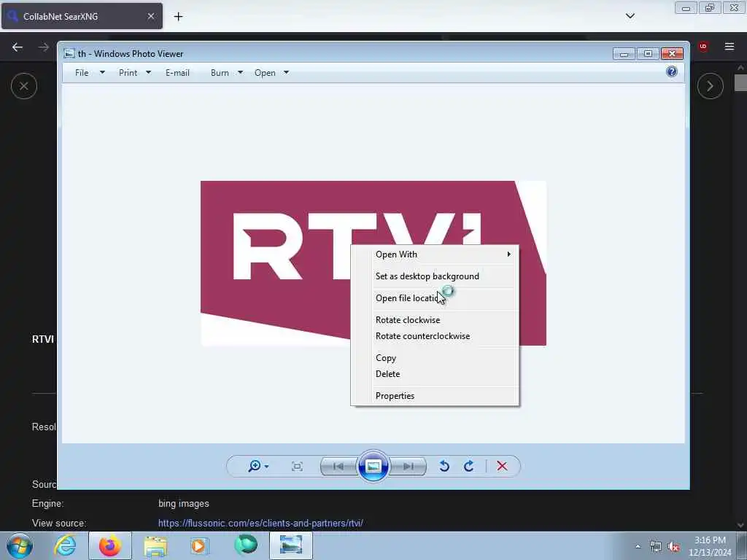Click the 'View source:' label
The width and height of the screenshot is (747, 560).
(x=59, y=524)
